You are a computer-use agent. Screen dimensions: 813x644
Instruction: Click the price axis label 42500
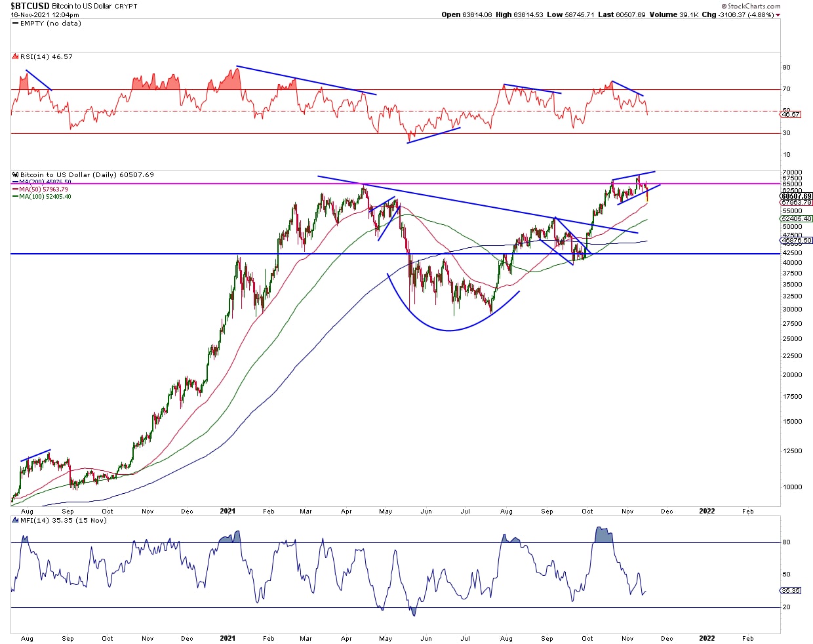pos(792,253)
